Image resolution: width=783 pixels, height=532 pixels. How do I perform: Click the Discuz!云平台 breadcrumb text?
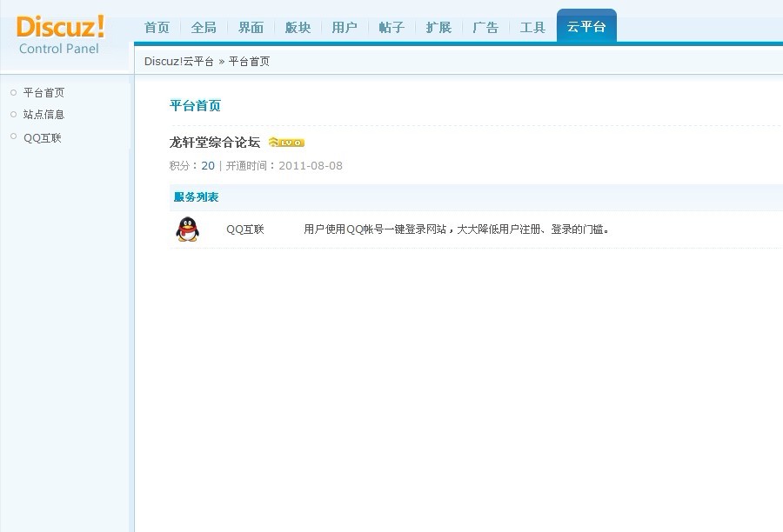coord(178,62)
